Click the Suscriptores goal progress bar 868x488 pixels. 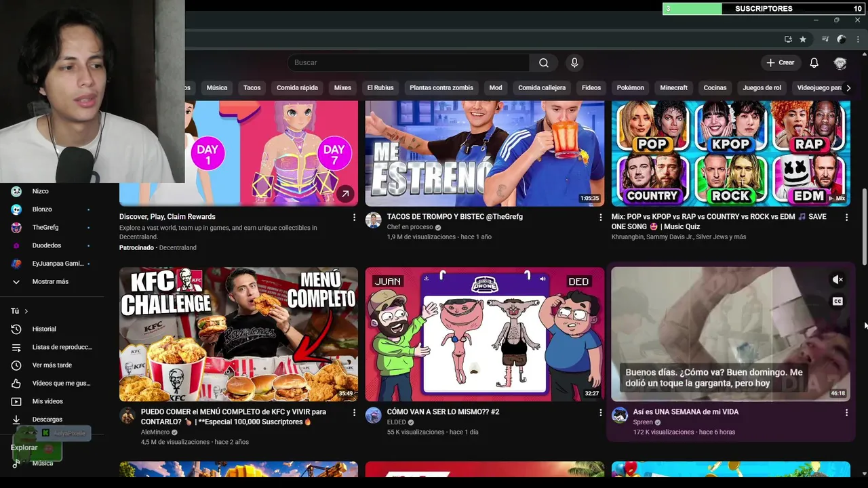[x=764, y=9]
